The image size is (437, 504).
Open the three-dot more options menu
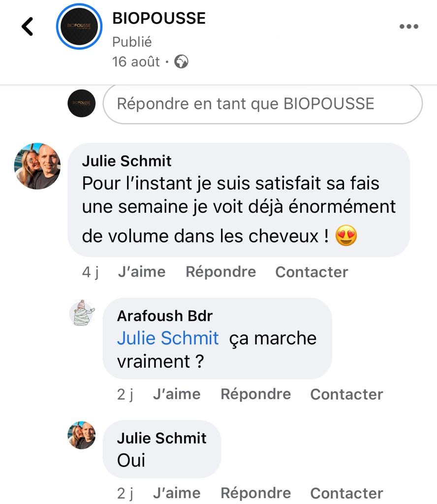(408, 27)
